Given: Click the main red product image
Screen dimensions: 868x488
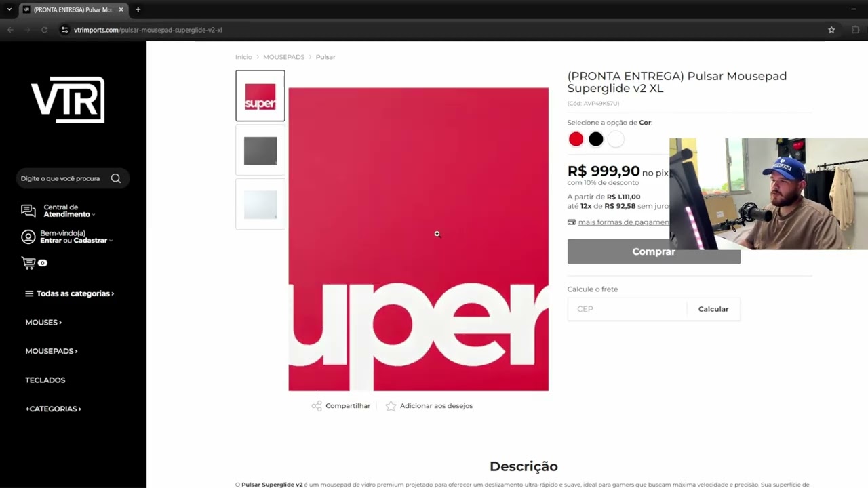Looking at the screenshot, I should tap(418, 239).
